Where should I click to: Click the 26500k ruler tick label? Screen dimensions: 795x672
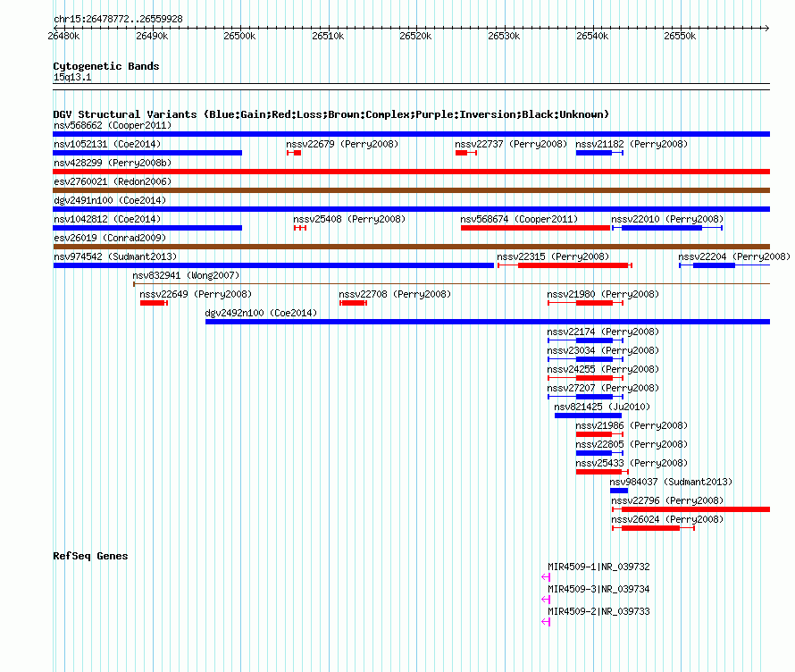(239, 36)
